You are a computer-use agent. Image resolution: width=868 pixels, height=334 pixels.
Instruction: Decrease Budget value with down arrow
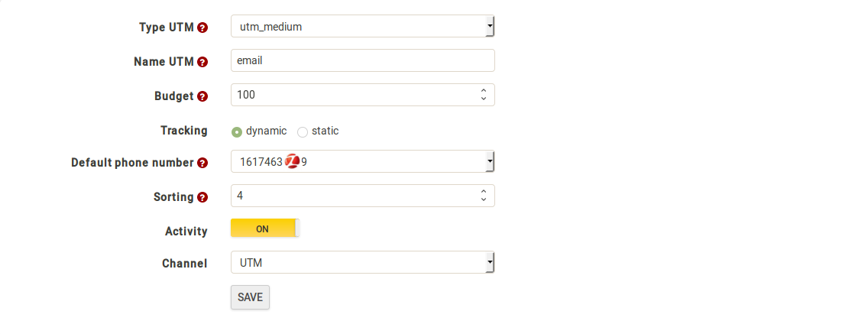pos(483,99)
